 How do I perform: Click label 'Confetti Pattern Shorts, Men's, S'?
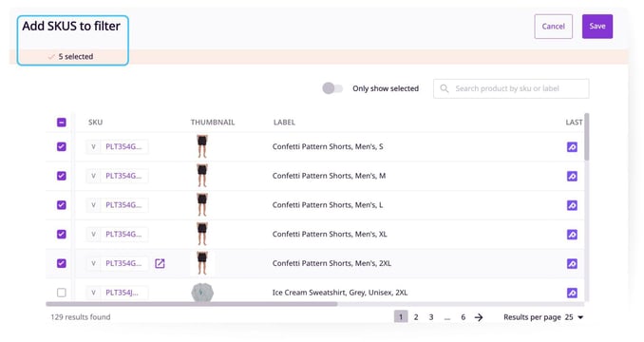point(328,146)
